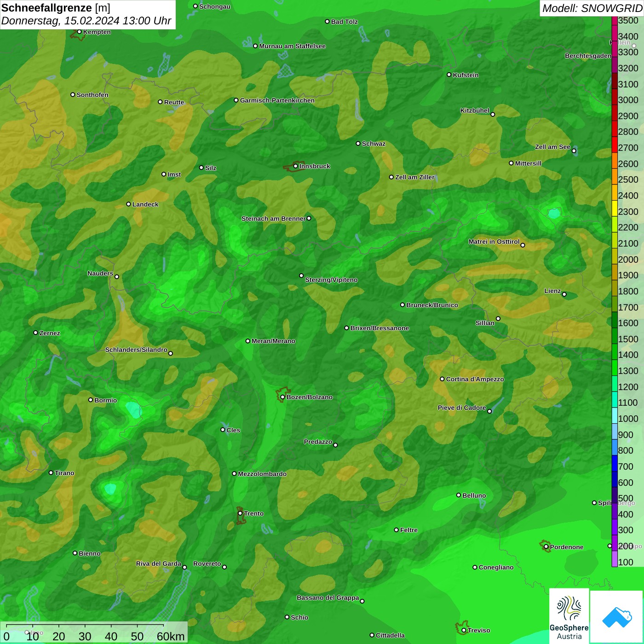
Task: Select the Bozen/Bolzano map marker
Action: pos(282,397)
